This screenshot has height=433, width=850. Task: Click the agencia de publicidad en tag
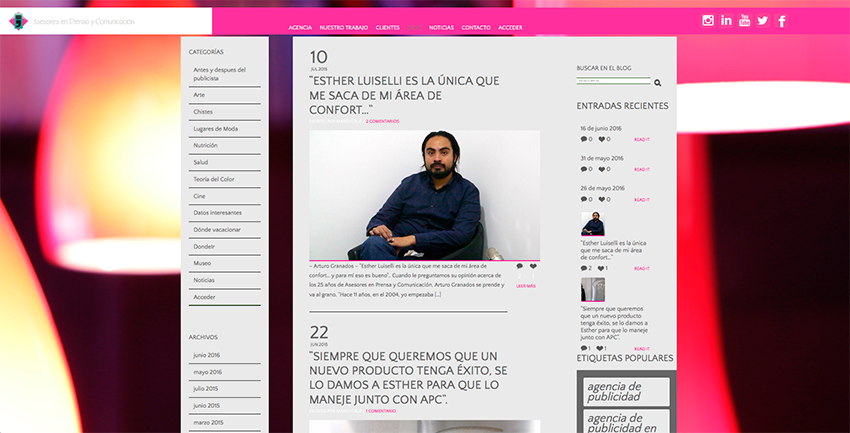pyautogui.click(x=626, y=422)
